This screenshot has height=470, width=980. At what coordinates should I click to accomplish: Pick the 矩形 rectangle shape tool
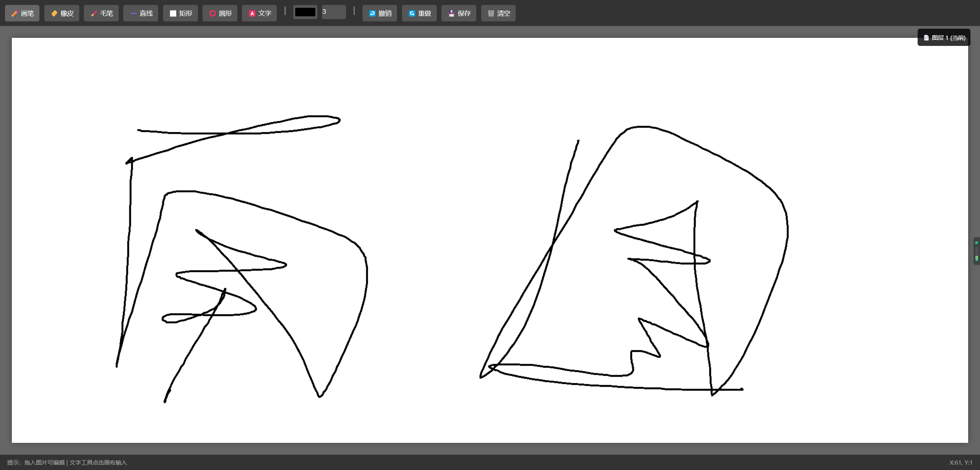tap(180, 13)
